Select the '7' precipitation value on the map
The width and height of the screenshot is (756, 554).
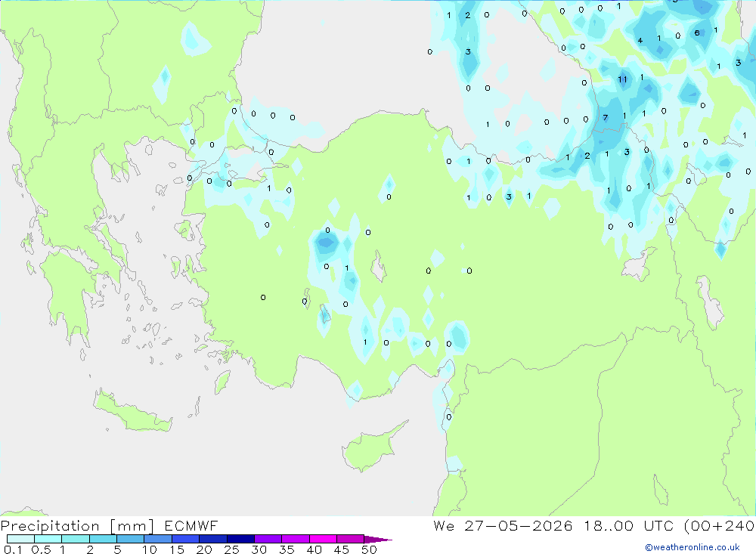606,118
